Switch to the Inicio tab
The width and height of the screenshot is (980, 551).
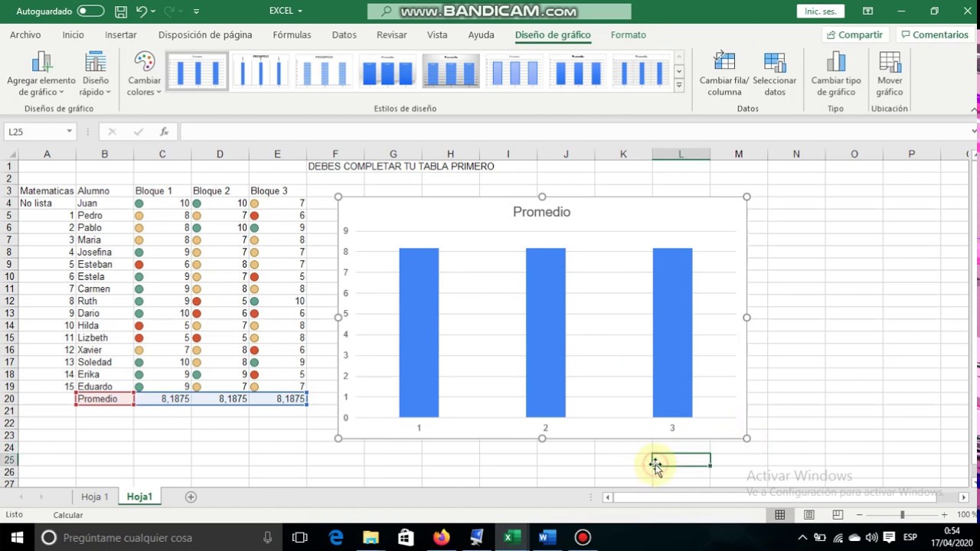[x=73, y=34]
